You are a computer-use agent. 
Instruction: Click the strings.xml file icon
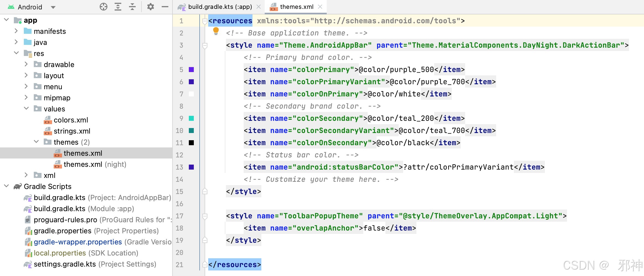(48, 131)
